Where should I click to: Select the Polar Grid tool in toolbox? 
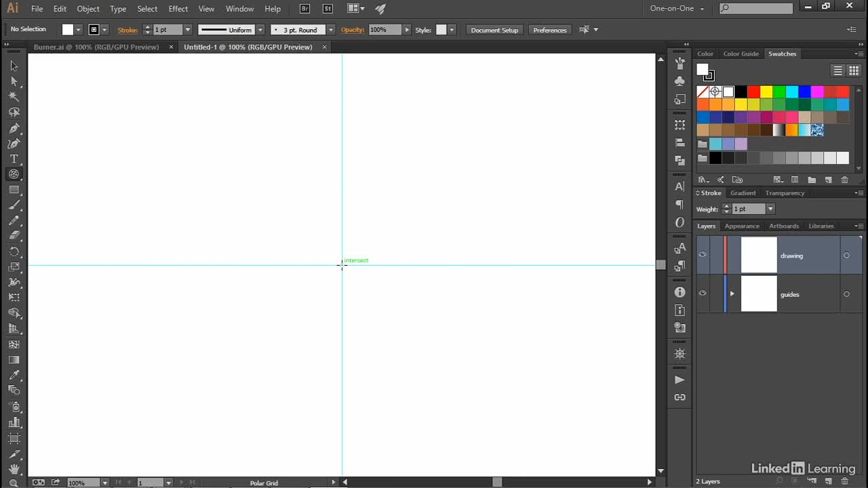click(14, 174)
